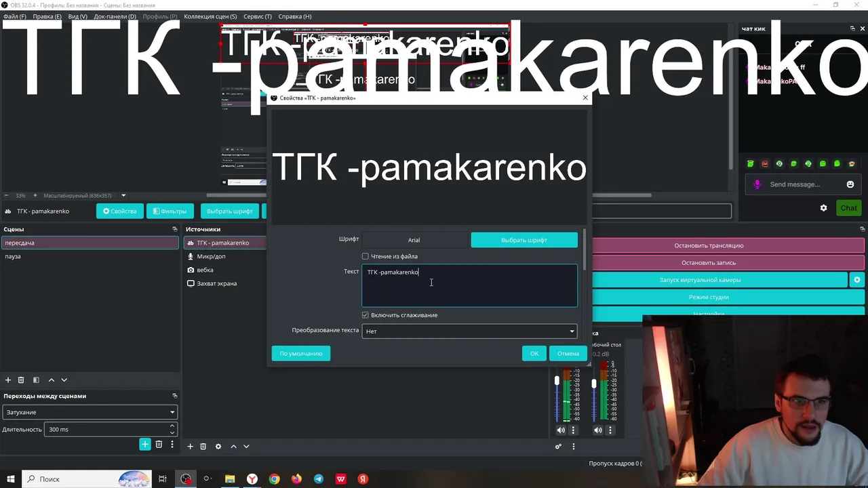
Task: Undock the Scene Transitions panel
Action: tap(174, 396)
